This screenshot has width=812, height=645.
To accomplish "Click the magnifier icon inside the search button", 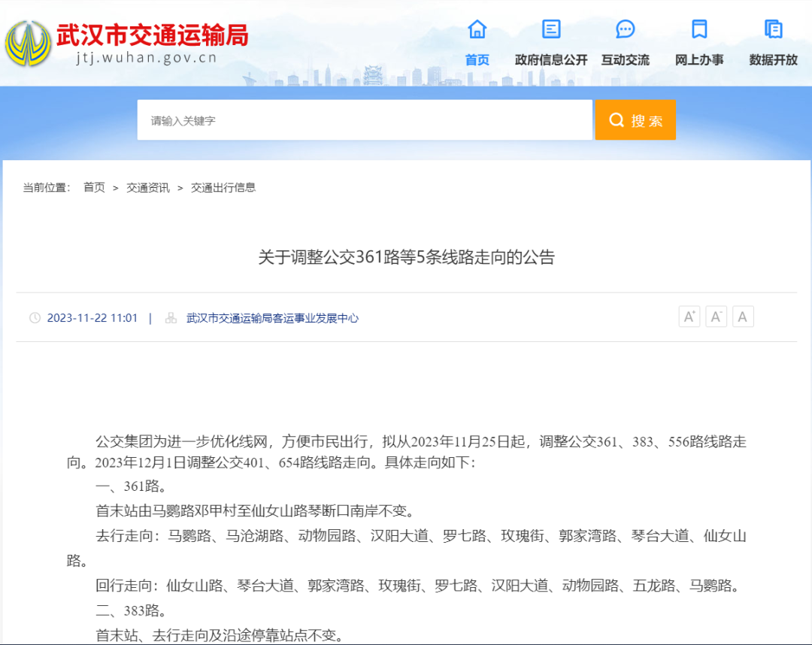I will (617, 120).
